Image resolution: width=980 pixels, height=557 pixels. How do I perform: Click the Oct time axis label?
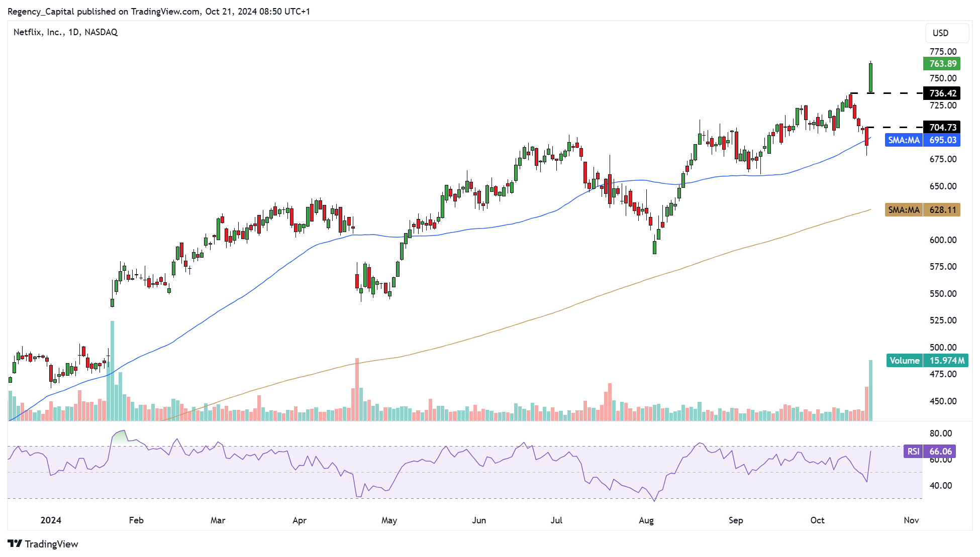[818, 520]
